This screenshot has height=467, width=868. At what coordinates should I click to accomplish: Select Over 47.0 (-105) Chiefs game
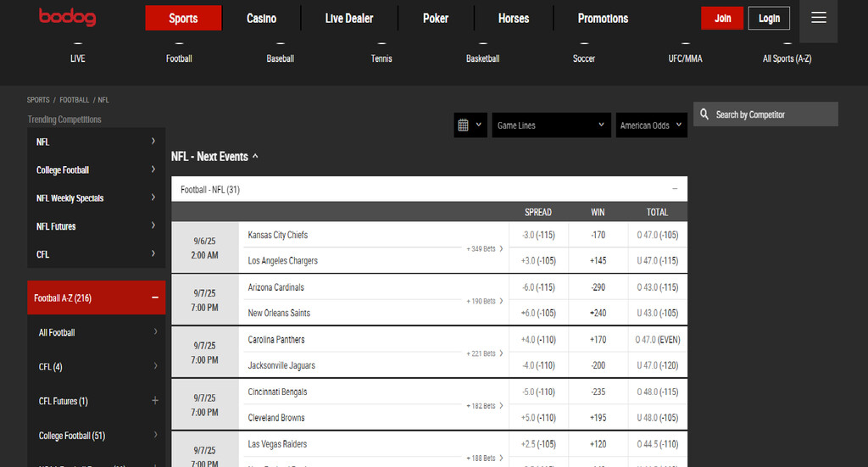658,235
